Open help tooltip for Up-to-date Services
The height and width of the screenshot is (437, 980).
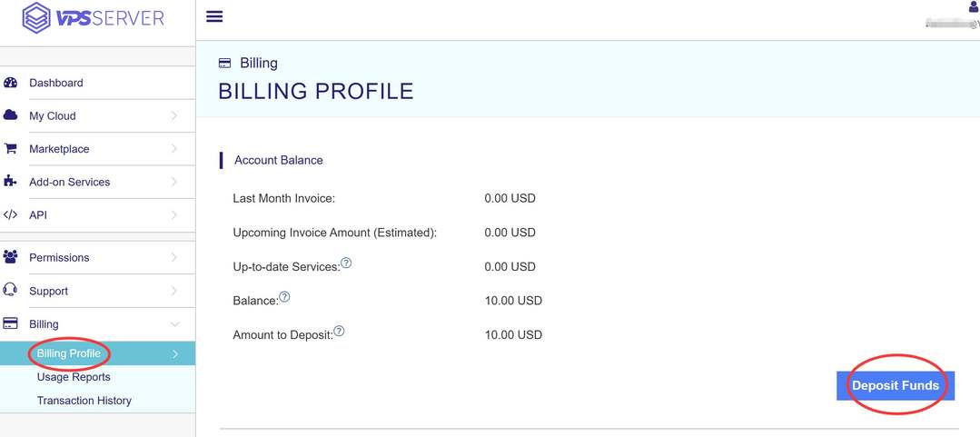[346, 263]
